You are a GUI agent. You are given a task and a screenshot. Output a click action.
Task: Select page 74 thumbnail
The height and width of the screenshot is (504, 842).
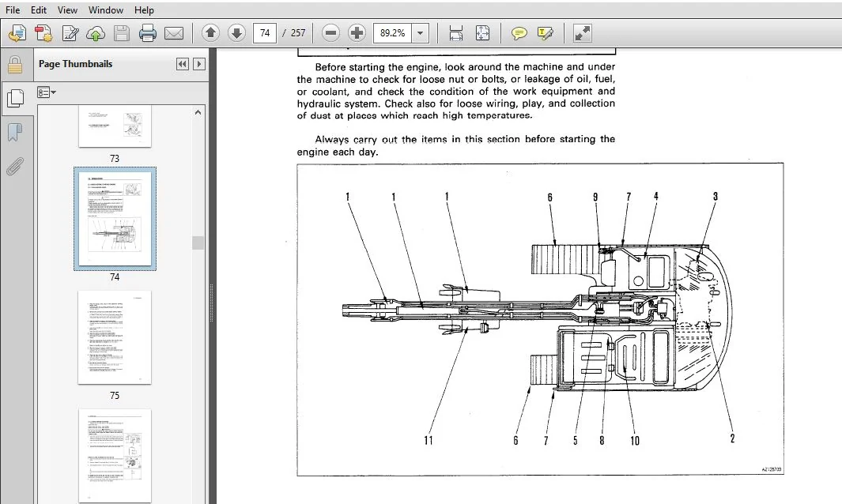pos(115,219)
